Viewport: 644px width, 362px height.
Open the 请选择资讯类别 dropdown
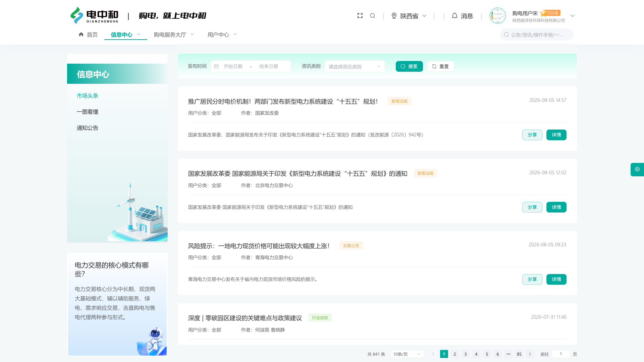click(355, 66)
